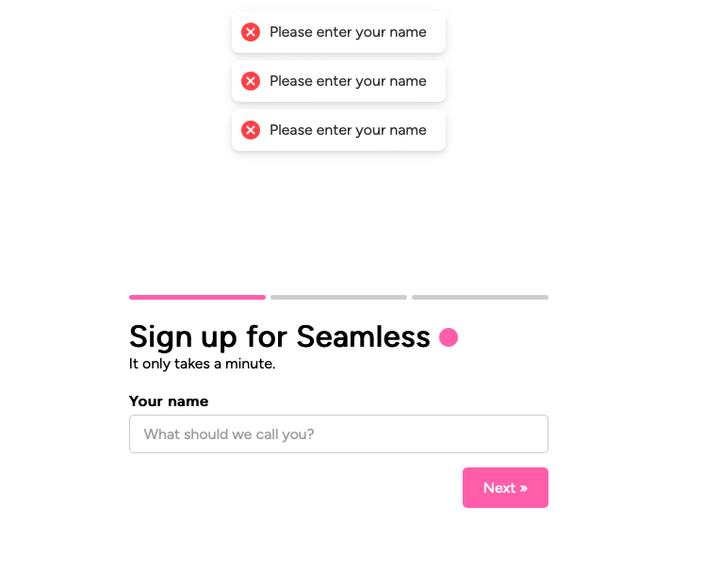This screenshot has width=719, height=588.
Task: Click the gray third step progress segment
Action: 480,297
